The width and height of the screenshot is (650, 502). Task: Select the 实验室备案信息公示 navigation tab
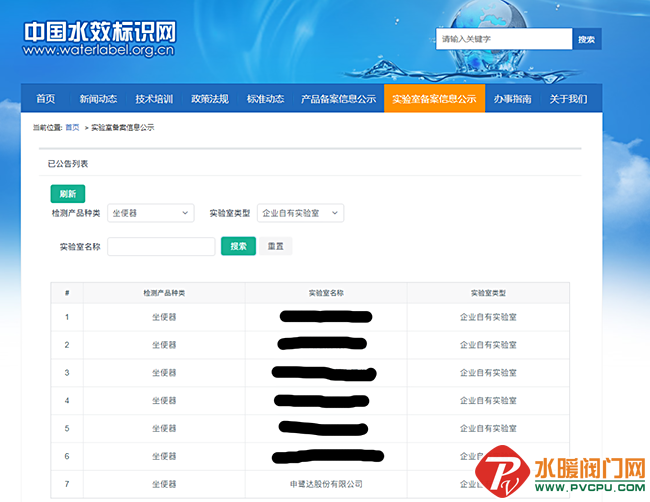(x=434, y=98)
